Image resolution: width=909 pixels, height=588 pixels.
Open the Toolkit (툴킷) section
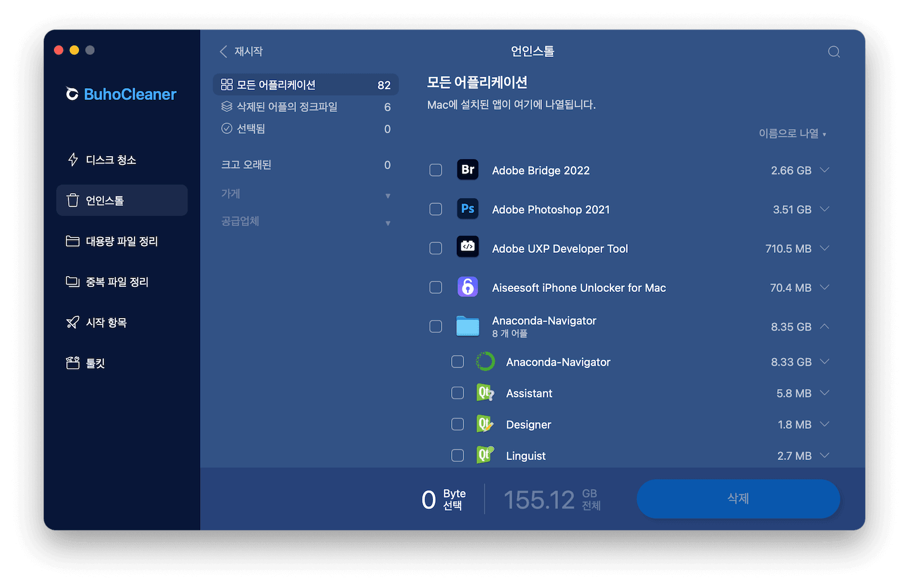(93, 363)
